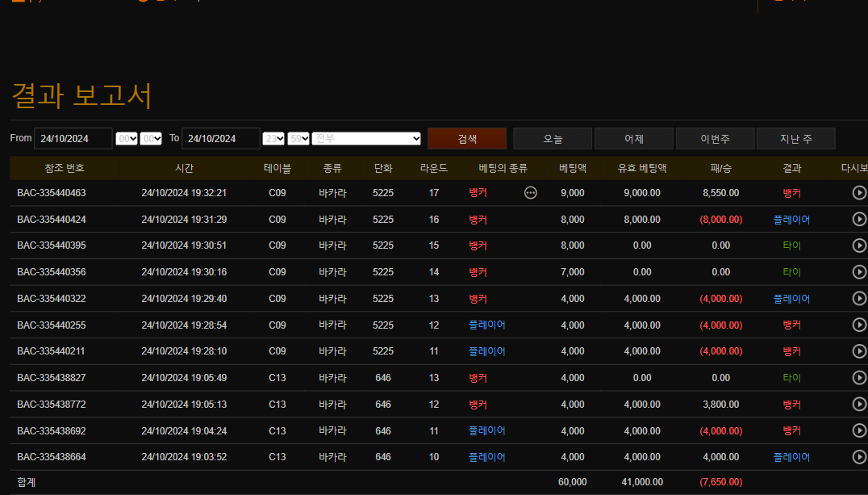Image resolution: width=868 pixels, height=495 pixels.
Task: Click the ellipsis details icon in first row
Action: (530, 193)
